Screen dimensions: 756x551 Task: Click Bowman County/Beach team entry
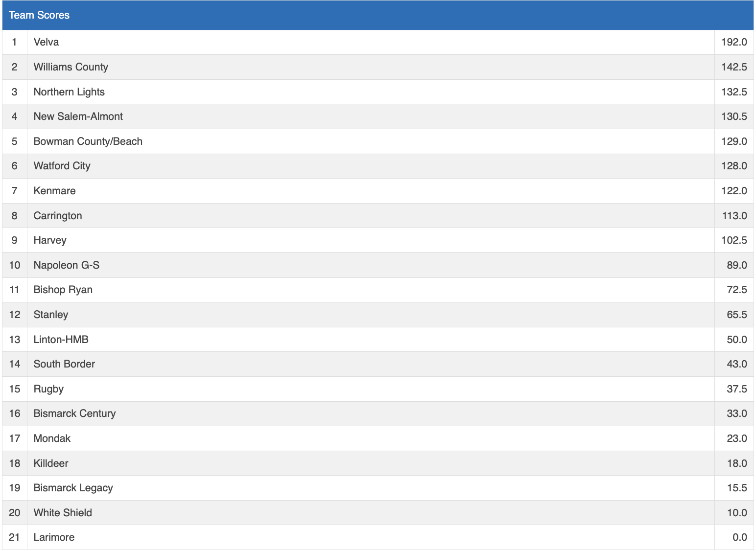[88, 141]
